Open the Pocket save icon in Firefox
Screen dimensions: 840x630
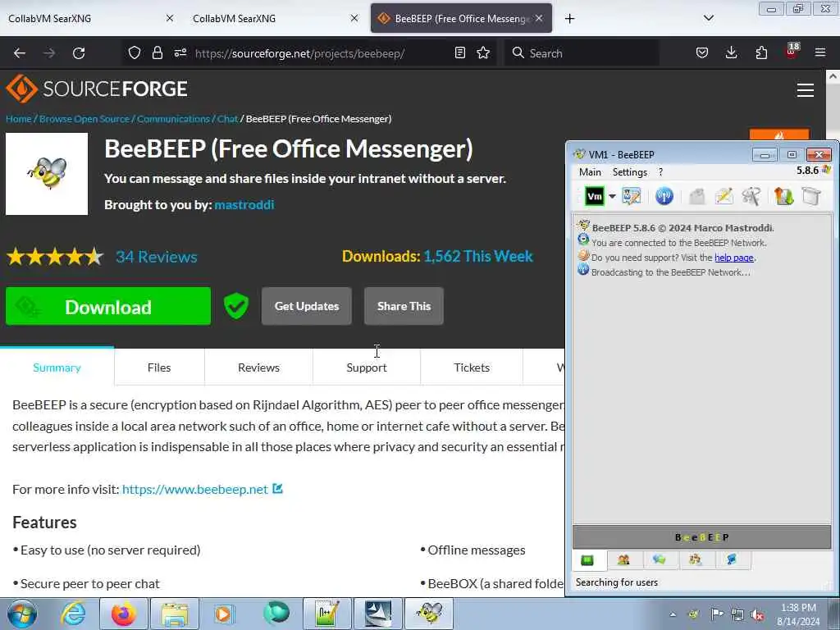click(x=702, y=52)
